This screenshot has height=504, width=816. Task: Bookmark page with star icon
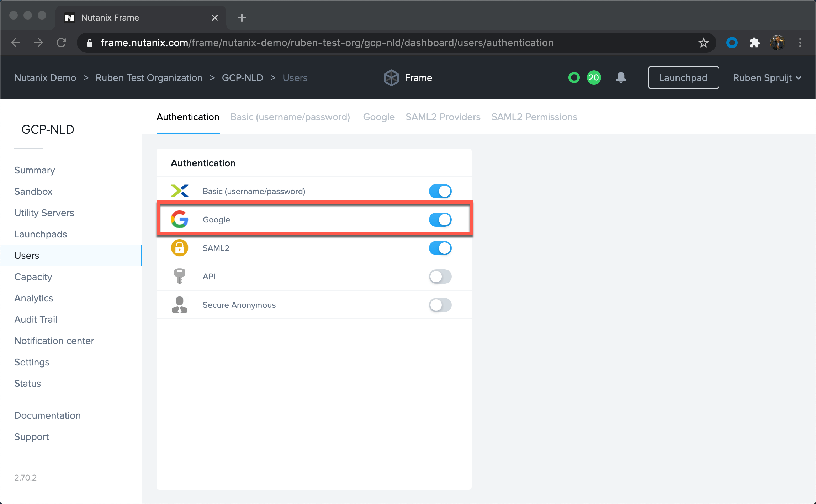pos(703,43)
